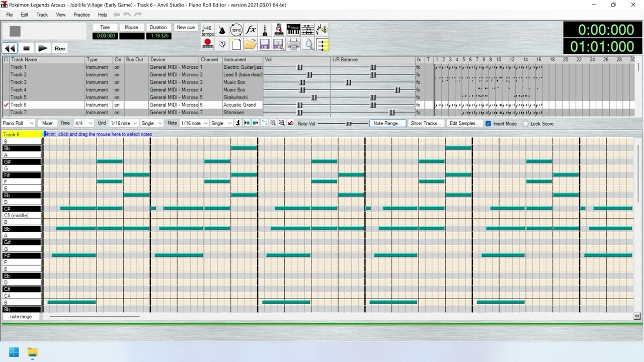Click the Mixer button
Image resolution: width=644 pixels, height=362 pixels.
47,123
